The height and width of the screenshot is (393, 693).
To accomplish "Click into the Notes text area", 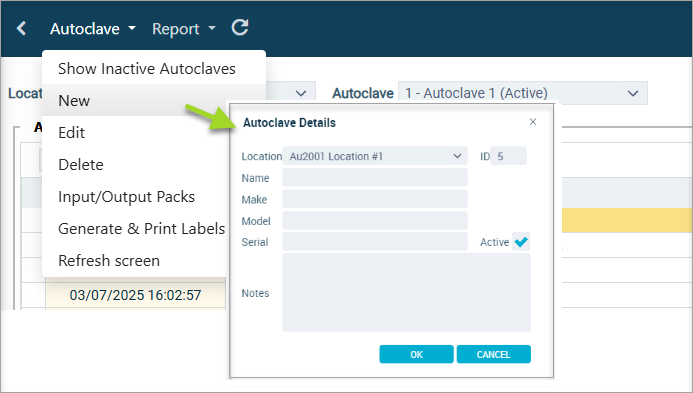I will (x=406, y=293).
